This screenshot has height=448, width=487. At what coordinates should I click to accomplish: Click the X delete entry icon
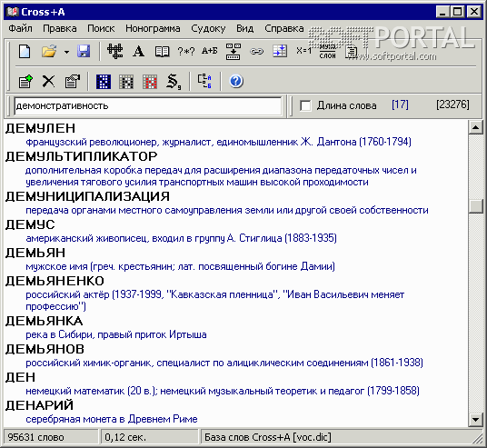48,82
